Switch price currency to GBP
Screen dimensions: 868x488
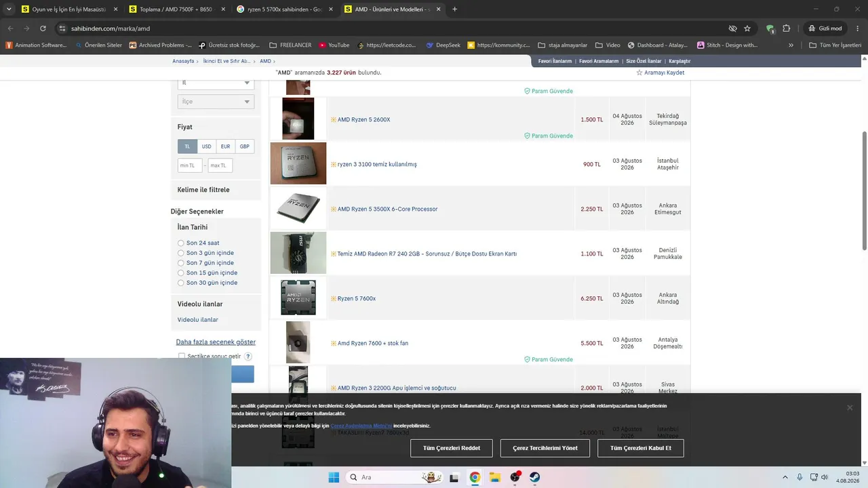[244, 146]
